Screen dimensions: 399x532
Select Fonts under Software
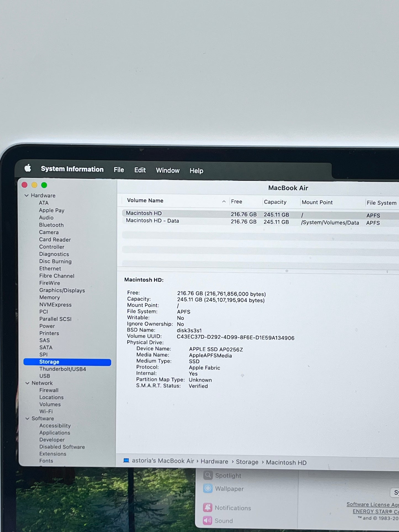(x=46, y=460)
